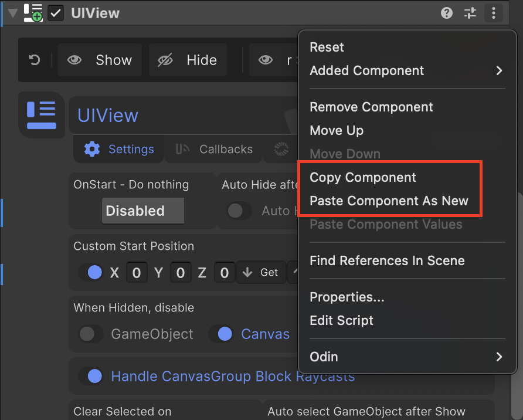Click the Settings gear icon
Image resolution: width=523 pixels, height=420 pixels.
click(x=92, y=149)
